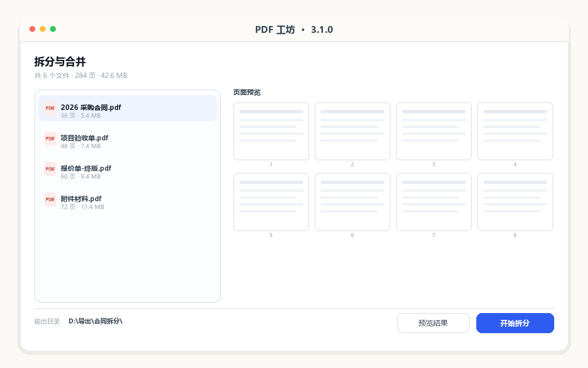Open page 7 preview thumbnail

click(434, 202)
